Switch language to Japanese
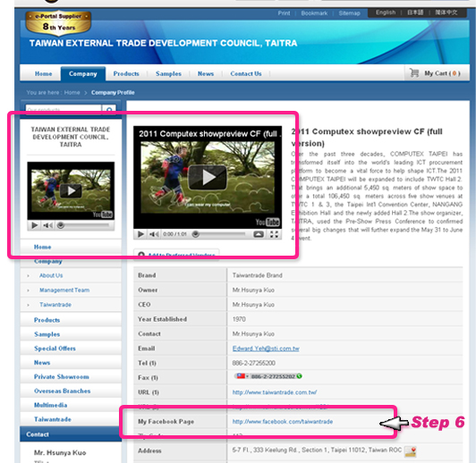Image resolution: width=476 pixels, height=463 pixels. coord(415,13)
